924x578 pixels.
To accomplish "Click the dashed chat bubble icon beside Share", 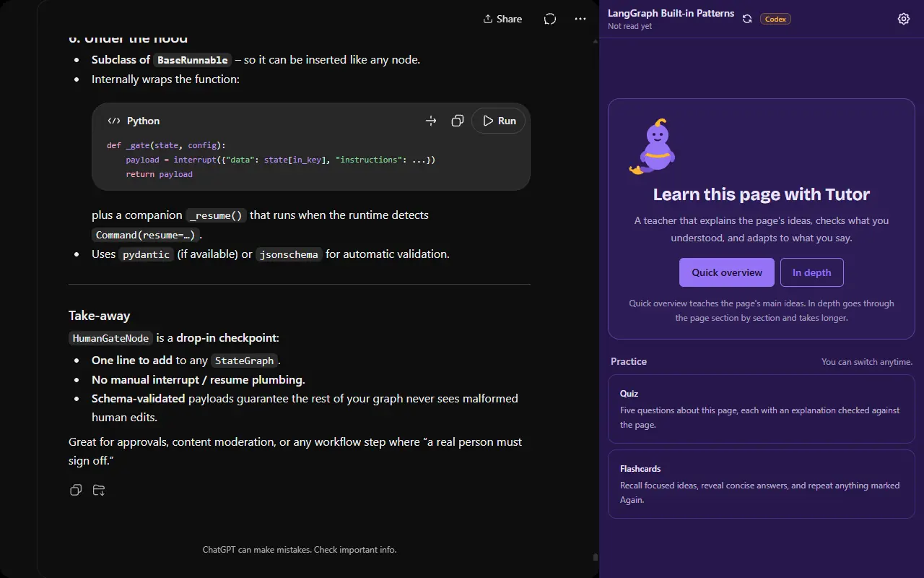I will [550, 19].
